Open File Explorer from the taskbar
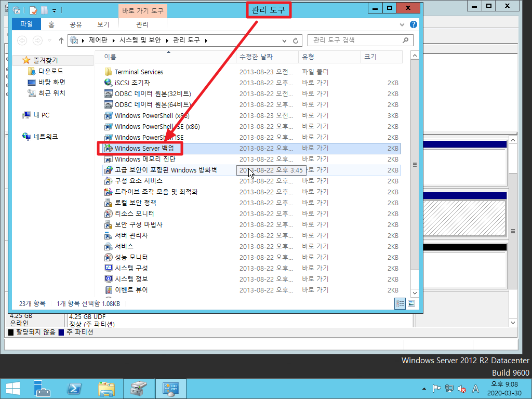This screenshot has height=399, width=532. pos(107,389)
